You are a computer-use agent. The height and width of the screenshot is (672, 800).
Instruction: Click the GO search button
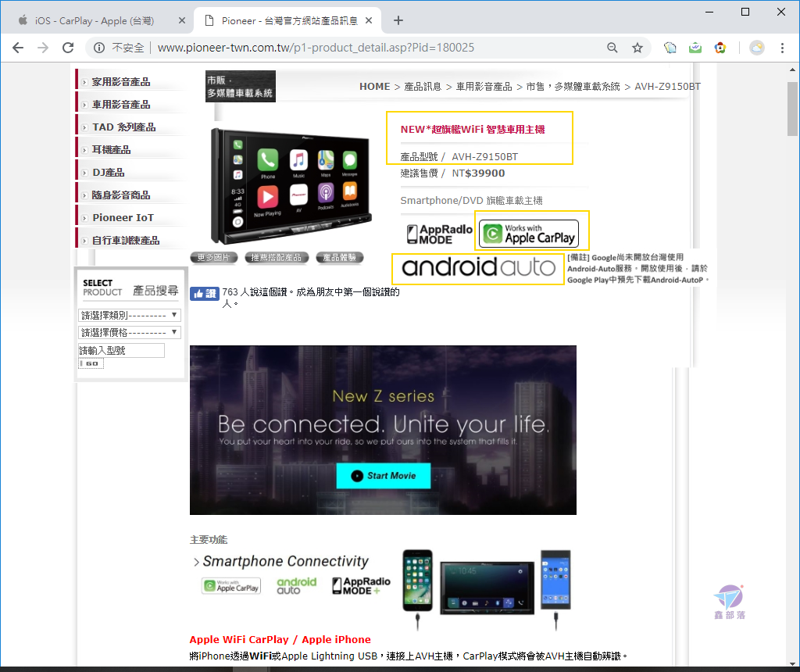(x=91, y=364)
